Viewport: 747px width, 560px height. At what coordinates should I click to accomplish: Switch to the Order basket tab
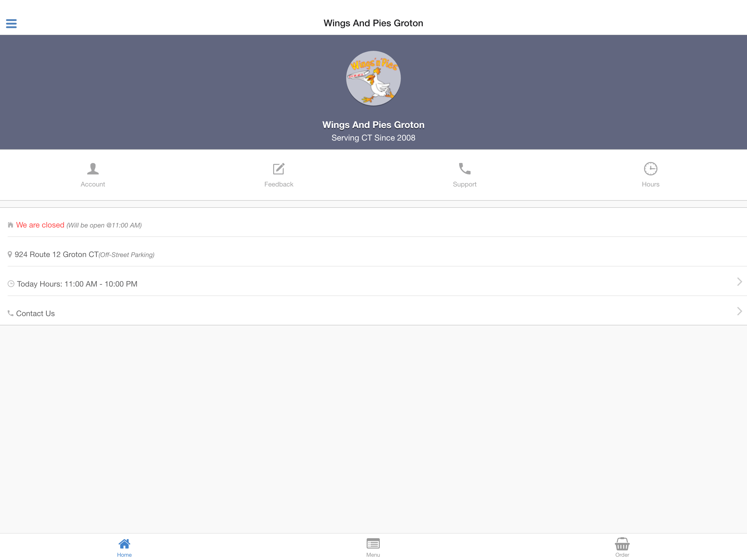point(622,547)
